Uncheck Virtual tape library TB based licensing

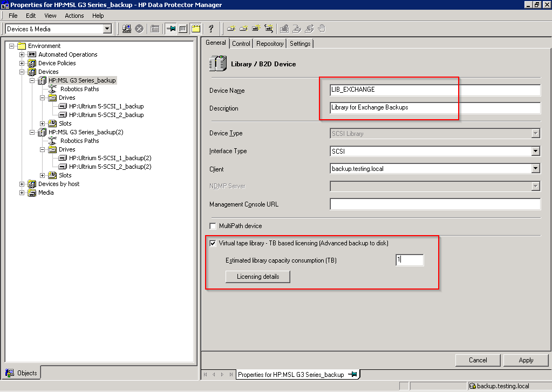(x=213, y=243)
